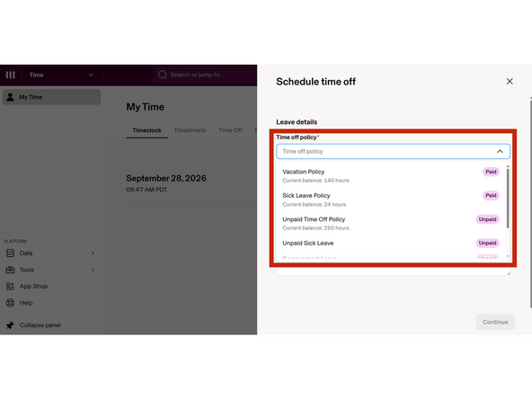Click the Rippling logo icon
Screen dimensions: 532x399
[10, 75]
